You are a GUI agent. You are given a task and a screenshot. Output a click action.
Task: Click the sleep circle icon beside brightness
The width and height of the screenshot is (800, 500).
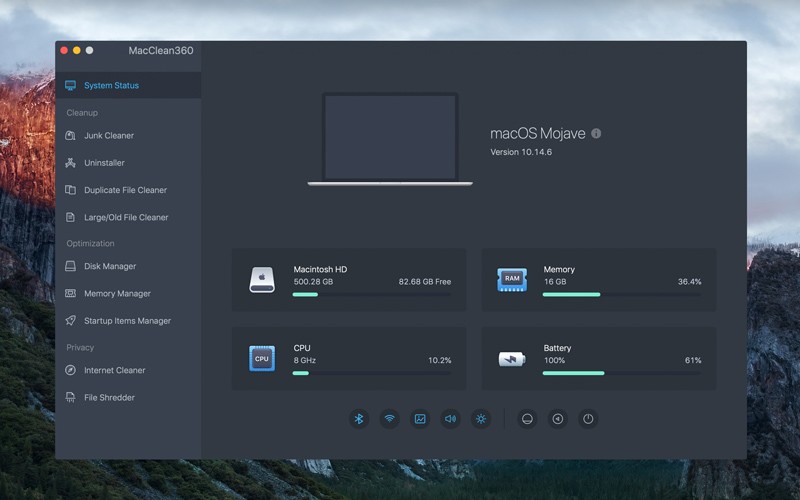coord(527,419)
